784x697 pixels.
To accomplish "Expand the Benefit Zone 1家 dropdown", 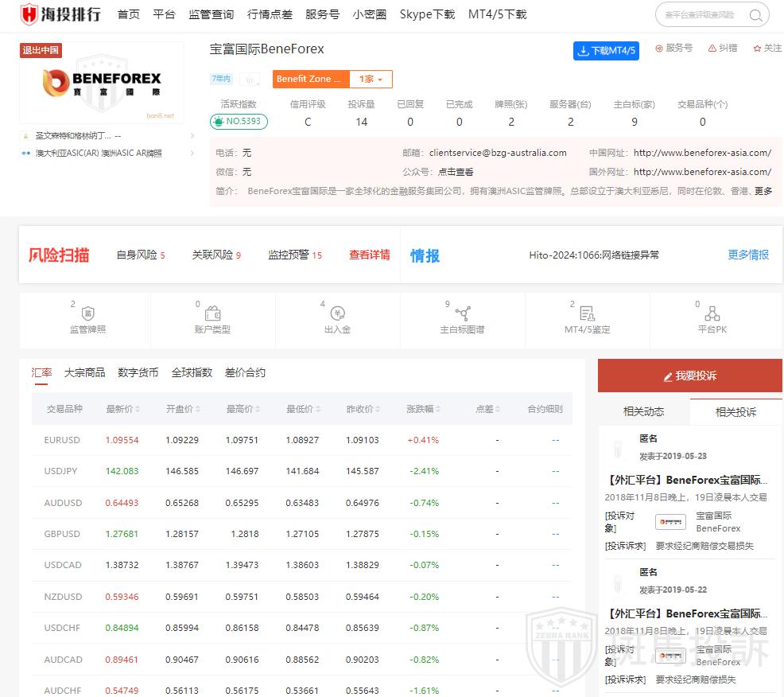I will click(x=371, y=80).
